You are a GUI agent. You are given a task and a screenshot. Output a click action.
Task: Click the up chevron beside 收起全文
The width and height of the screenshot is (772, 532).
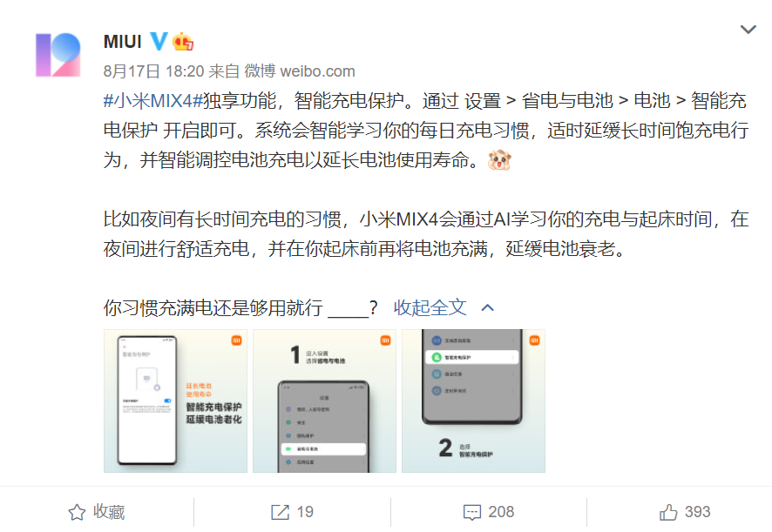point(487,308)
